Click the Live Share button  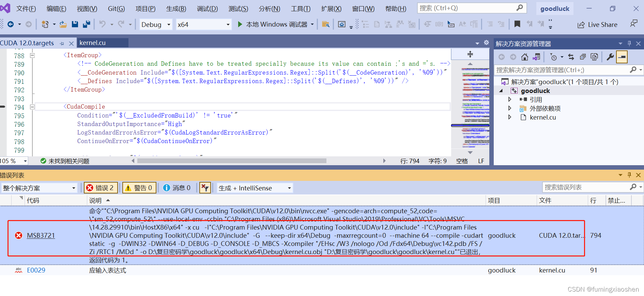(597, 25)
